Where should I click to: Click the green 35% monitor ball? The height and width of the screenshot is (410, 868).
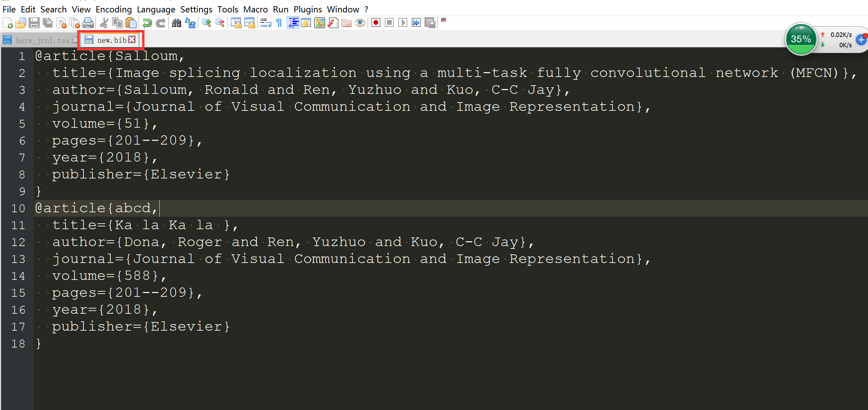tap(801, 39)
